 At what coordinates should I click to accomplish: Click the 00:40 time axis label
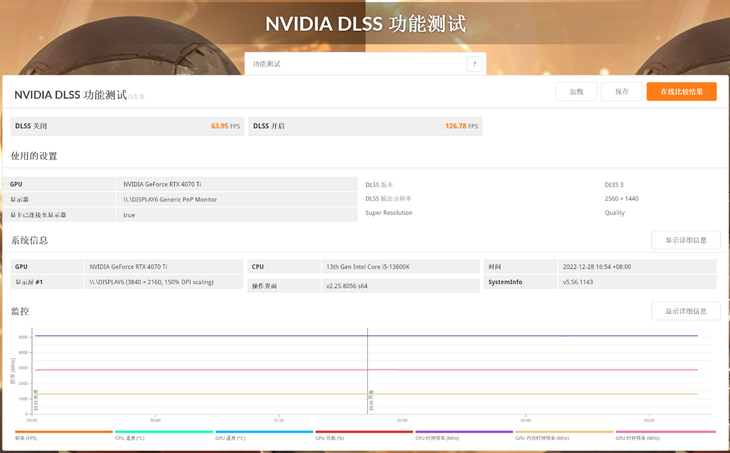[x=155, y=420]
